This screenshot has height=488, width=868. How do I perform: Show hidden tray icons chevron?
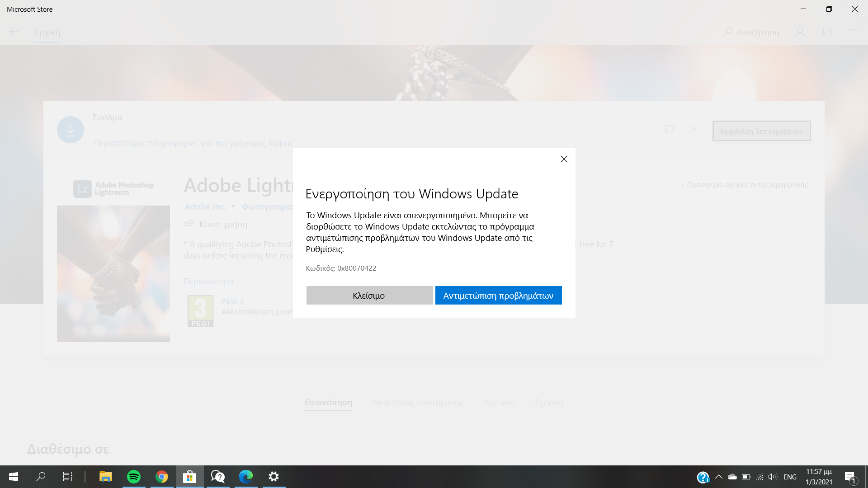tap(718, 477)
